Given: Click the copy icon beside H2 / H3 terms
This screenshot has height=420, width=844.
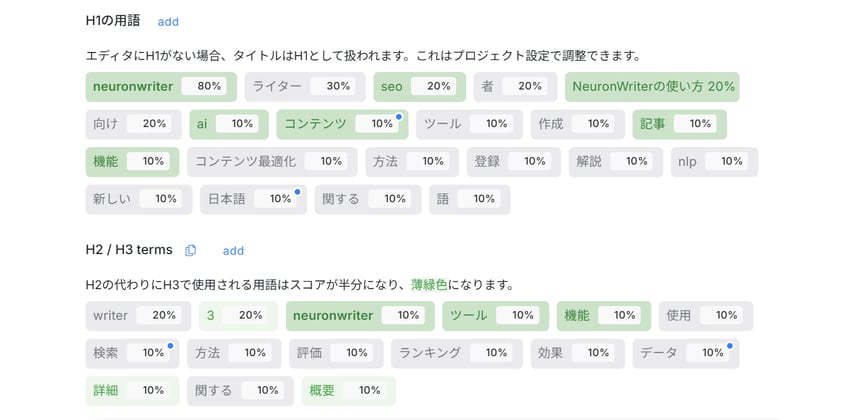Looking at the screenshot, I should pyautogui.click(x=191, y=250).
